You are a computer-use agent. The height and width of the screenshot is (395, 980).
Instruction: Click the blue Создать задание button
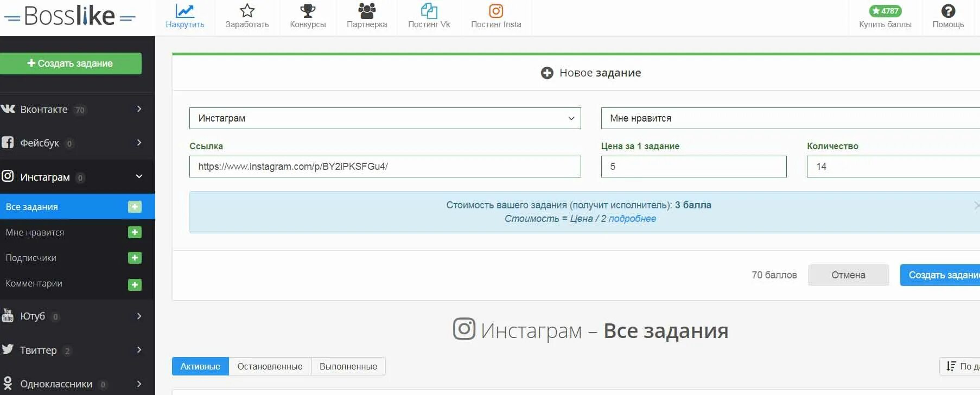pyautogui.click(x=940, y=275)
